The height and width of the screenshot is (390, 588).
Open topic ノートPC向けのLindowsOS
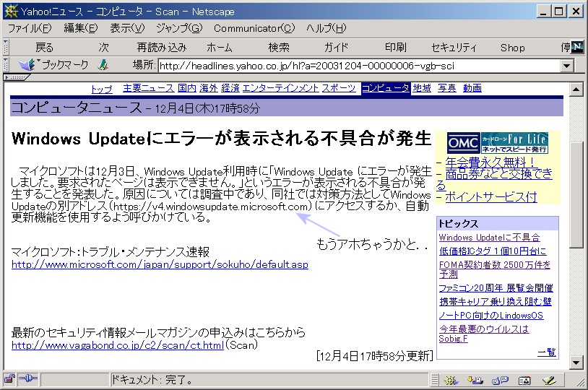[x=491, y=316]
